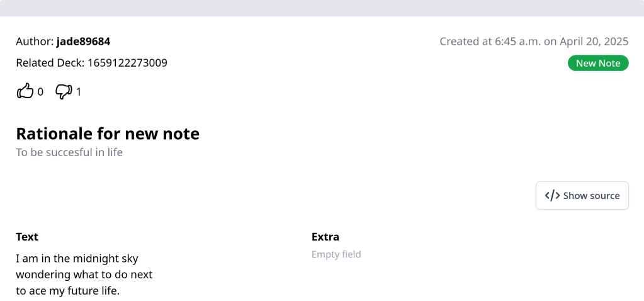Select the Rationale for new note heading
Screen dimensions: 644x301
pyautogui.click(x=108, y=133)
